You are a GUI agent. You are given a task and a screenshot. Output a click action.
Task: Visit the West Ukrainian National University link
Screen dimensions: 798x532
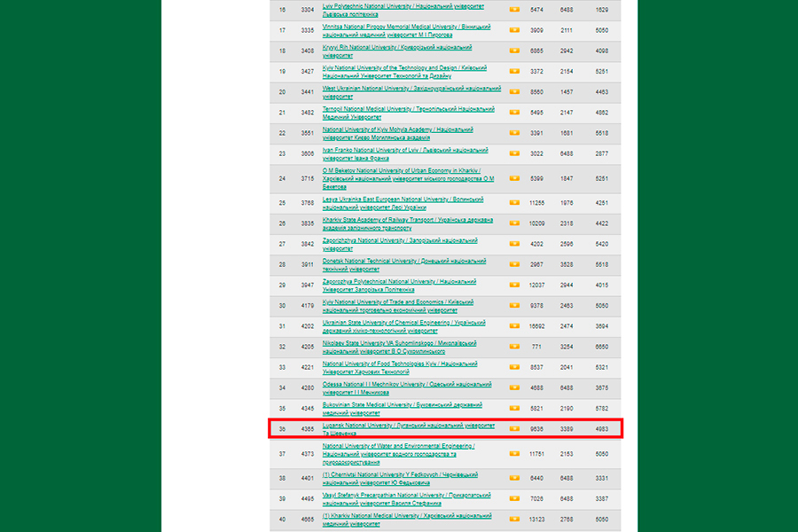pyautogui.click(x=411, y=92)
